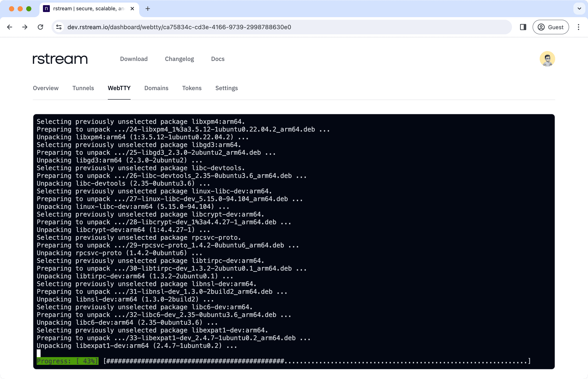Navigate back using the browser back arrow

[x=10, y=27]
